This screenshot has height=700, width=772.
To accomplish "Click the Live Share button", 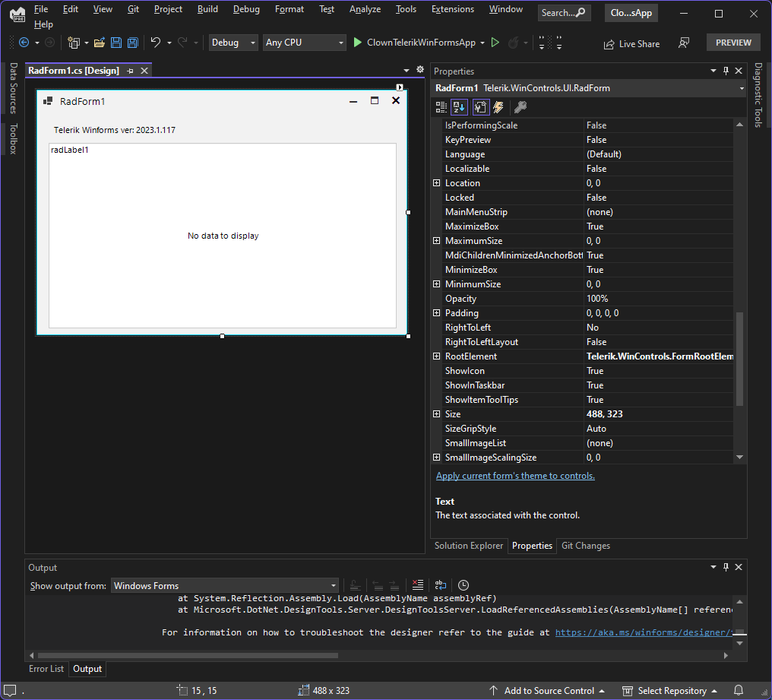I will click(x=631, y=44).
